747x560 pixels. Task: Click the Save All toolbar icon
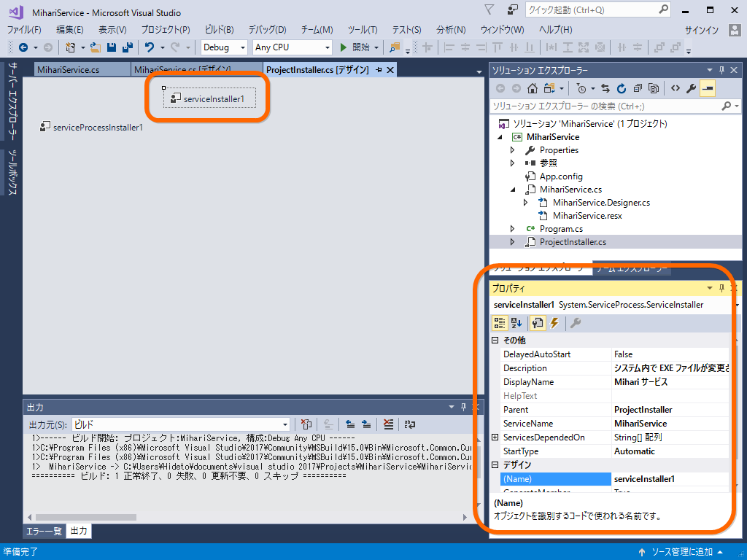pos(128,47)
